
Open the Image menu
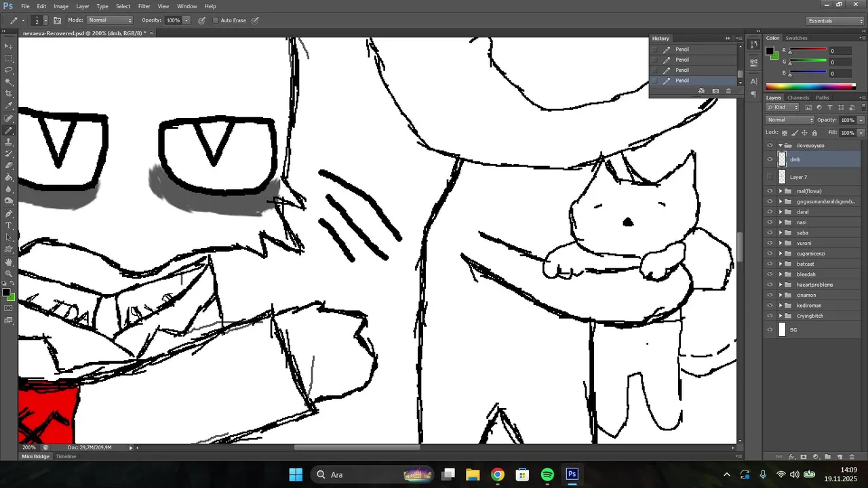(x=61, y=6)
